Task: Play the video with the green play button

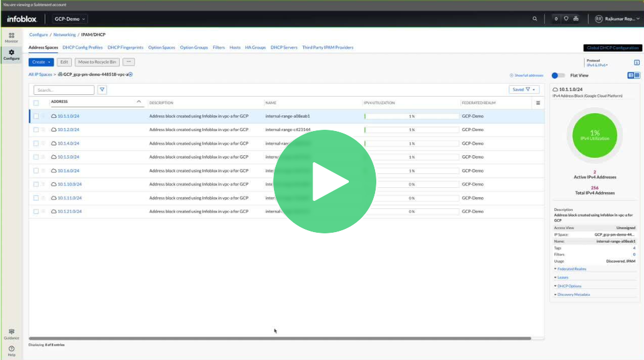Action: (324, 182)
